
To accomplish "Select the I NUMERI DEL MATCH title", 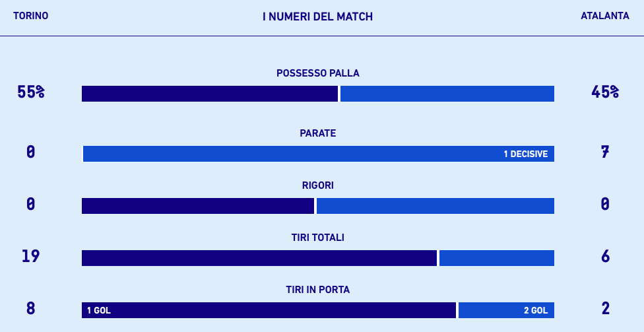I will (x=317, y=17).
